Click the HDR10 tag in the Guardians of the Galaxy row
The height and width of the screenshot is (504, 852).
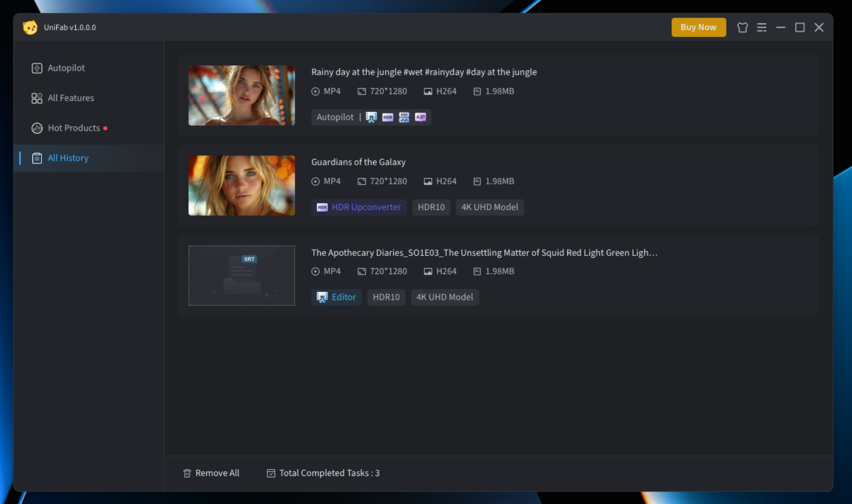(x=431, y=207)
